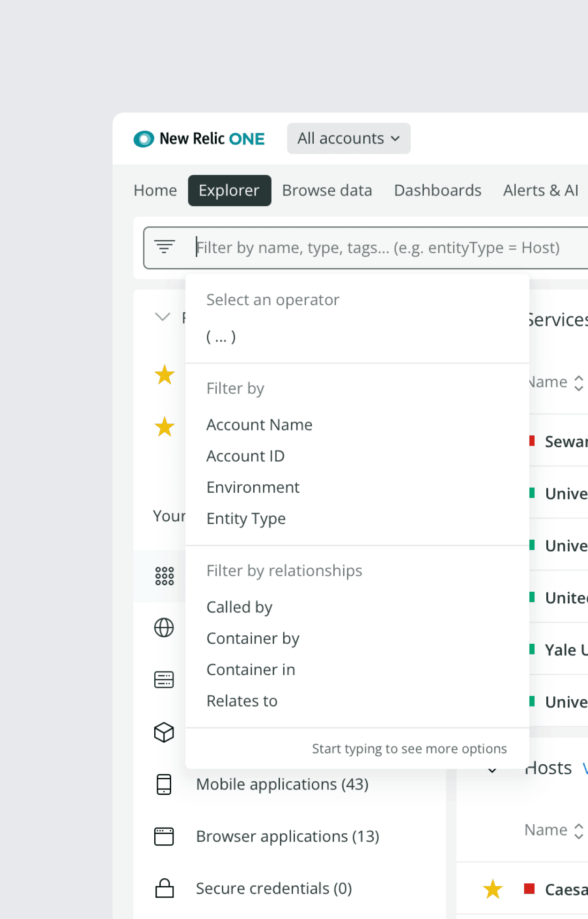Filter by Account Name

click(x=259, y=425)
